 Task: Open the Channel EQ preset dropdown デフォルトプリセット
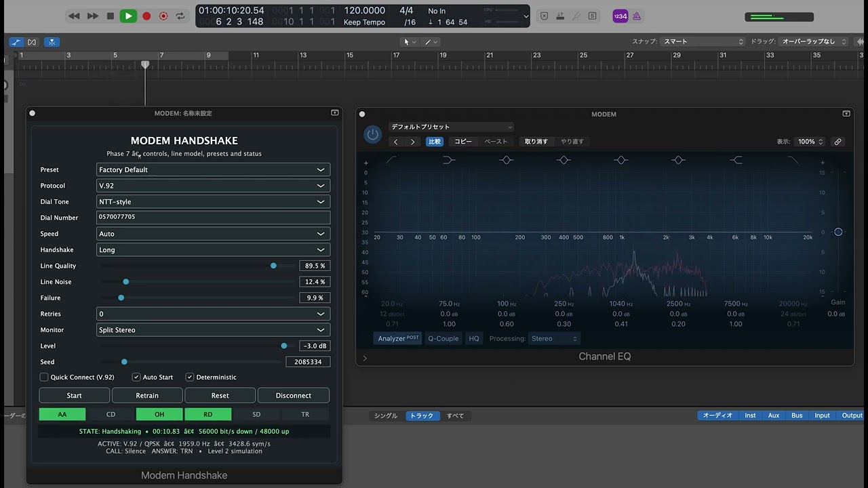click(x=451, y=127)
